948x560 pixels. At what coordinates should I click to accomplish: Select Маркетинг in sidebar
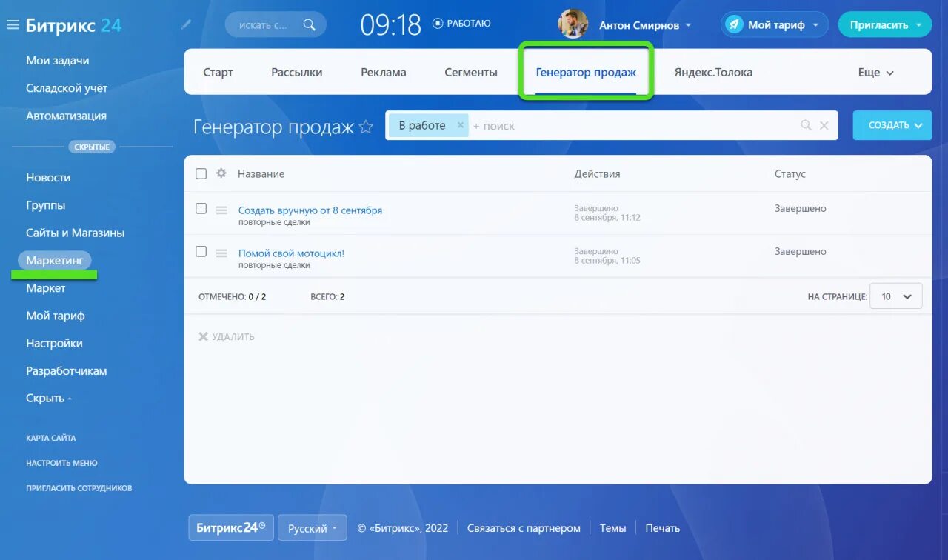(x=55, y=261)
